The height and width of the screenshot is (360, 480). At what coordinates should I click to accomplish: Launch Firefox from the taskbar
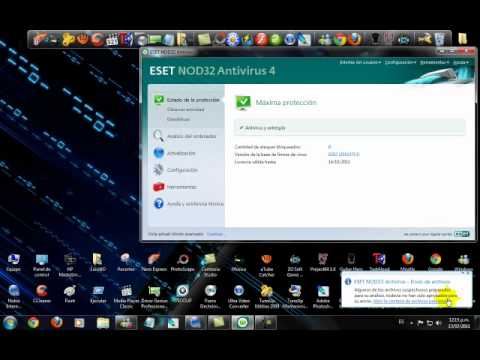click(x=56, y=323)
